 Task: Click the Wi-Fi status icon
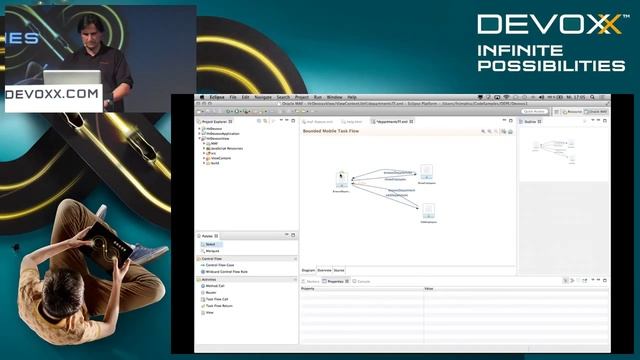pyautogui.click(x=507, y=98)
